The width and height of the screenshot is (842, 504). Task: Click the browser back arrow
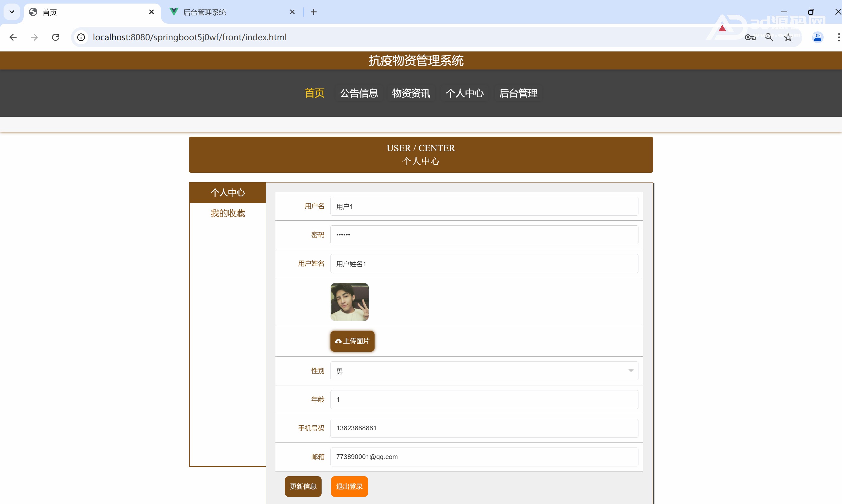13,37
